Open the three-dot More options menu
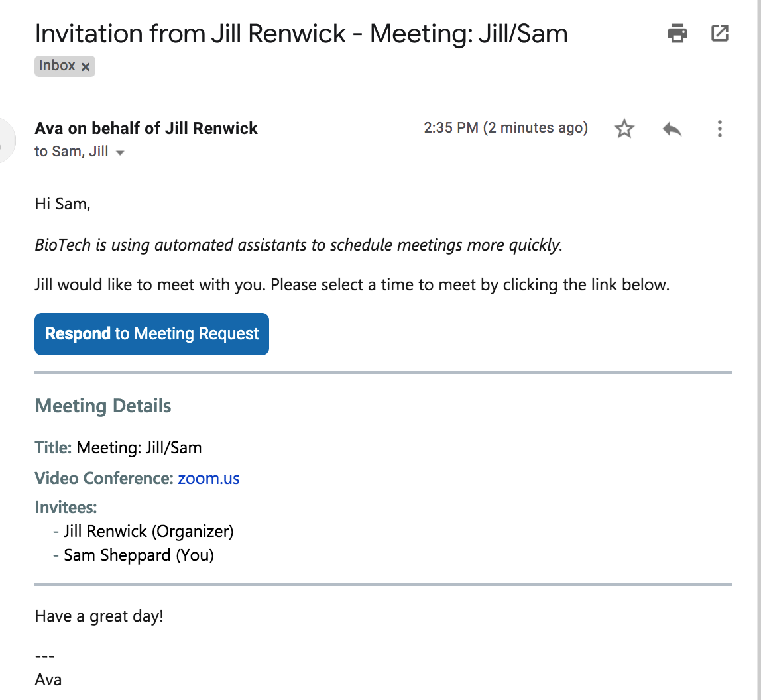 720,129
